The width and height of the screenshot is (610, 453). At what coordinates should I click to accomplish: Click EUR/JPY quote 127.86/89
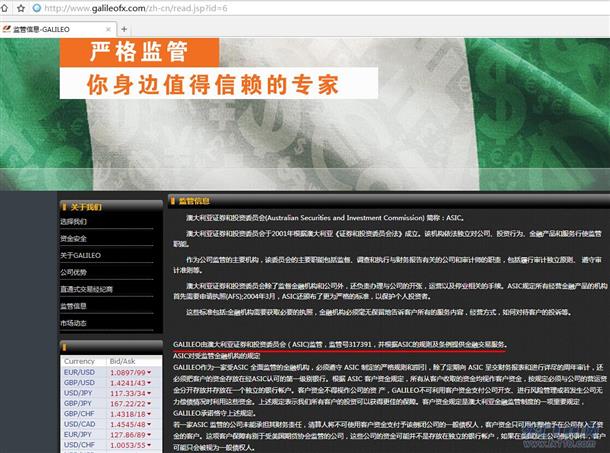pos(128,434)
